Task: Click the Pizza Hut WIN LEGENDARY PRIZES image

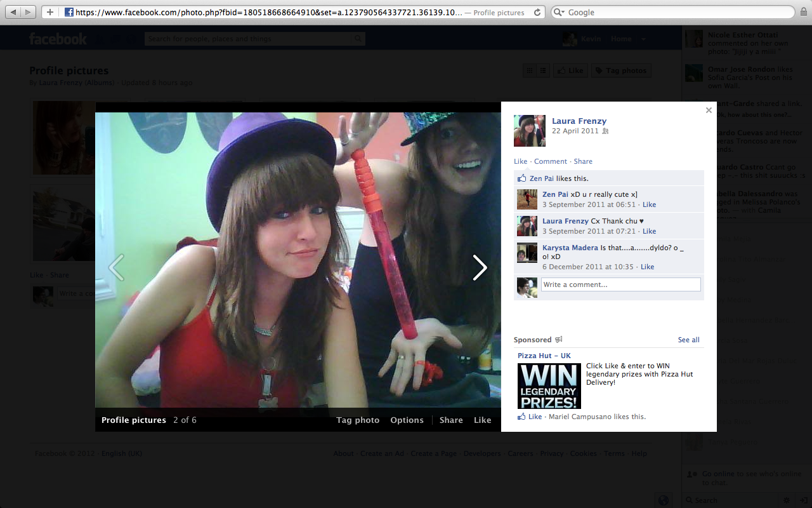Action: tap(549, 385)
